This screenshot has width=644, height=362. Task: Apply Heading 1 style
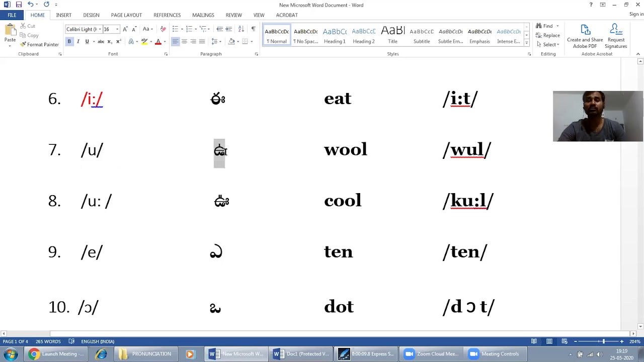(x=335, y=35)
